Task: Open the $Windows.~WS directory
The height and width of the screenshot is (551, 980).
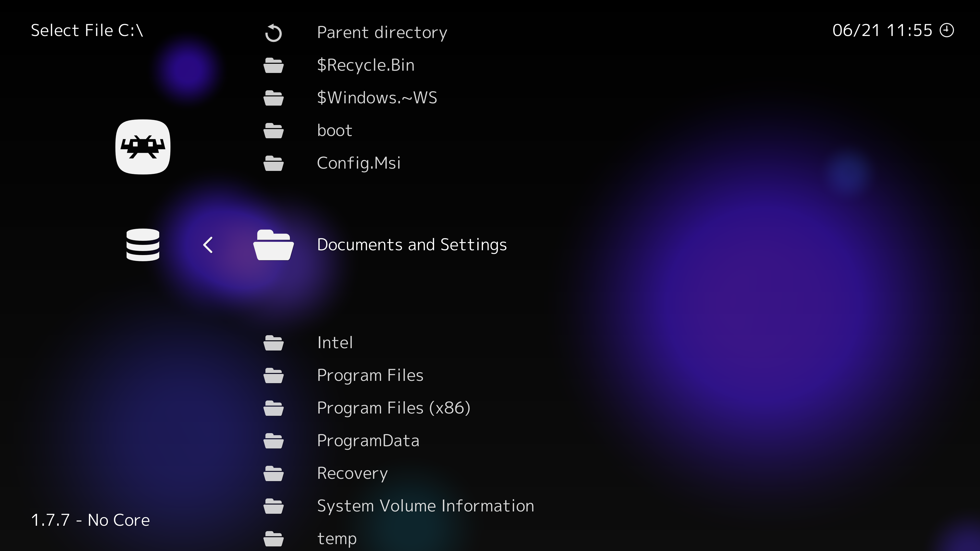Action: click(377, 98)
